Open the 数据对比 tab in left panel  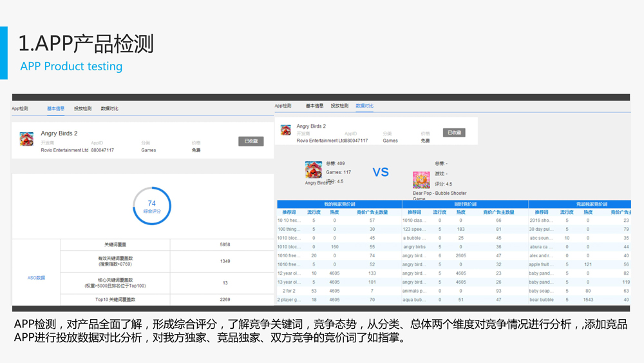click(109, 109)
